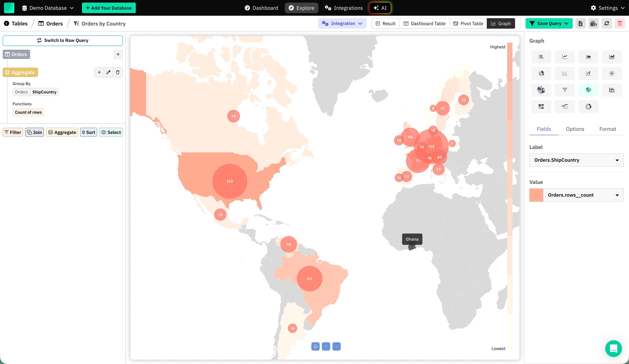Expand the Integration dropdown
This screenshot has height=364, width=629.
click(x=342, y=23)
